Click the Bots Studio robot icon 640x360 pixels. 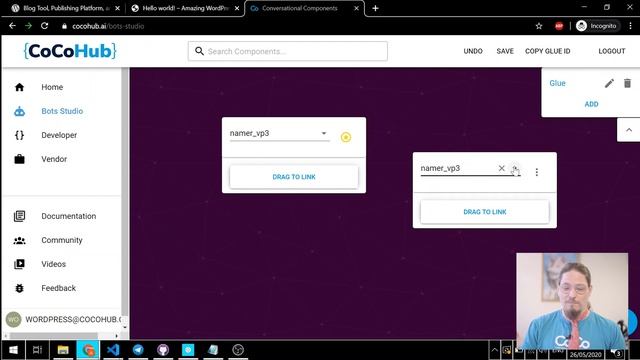19,111
